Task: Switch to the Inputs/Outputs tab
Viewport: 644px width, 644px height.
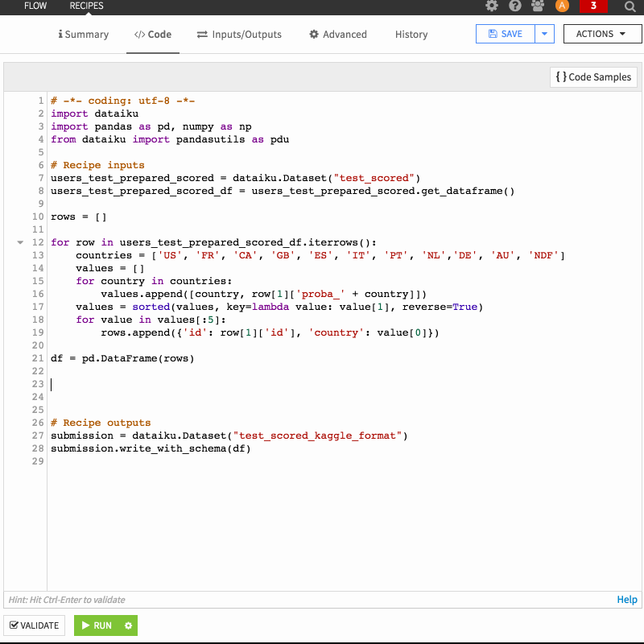Action: [x=239, y=35]
